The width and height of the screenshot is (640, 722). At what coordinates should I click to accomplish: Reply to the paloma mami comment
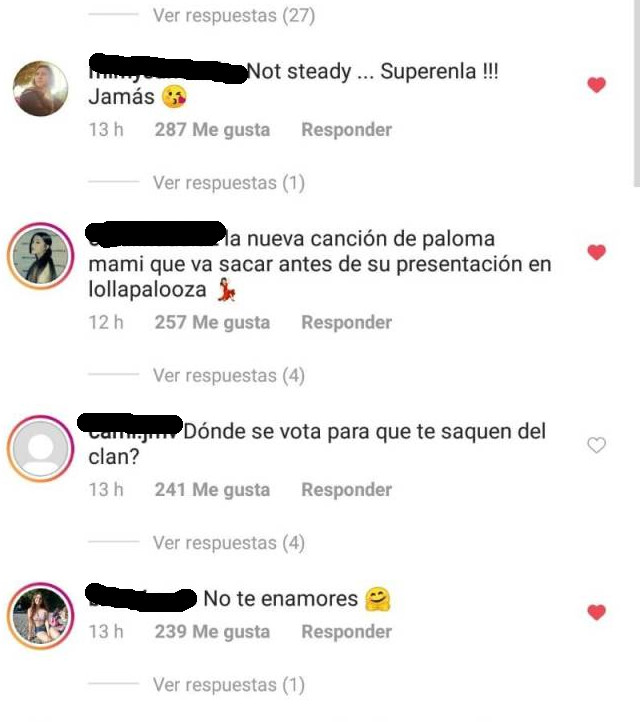[347, 322]
